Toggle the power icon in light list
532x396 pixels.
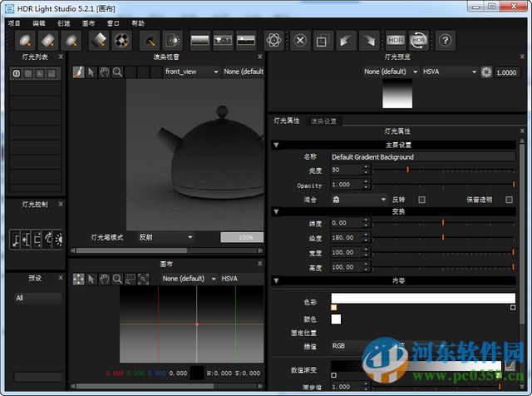[x=17, y=73]
